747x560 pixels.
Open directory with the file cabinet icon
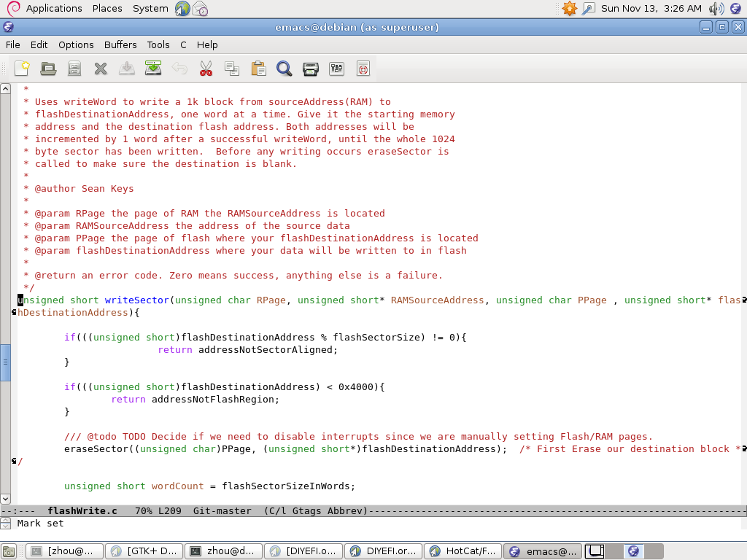pos(74,69)
